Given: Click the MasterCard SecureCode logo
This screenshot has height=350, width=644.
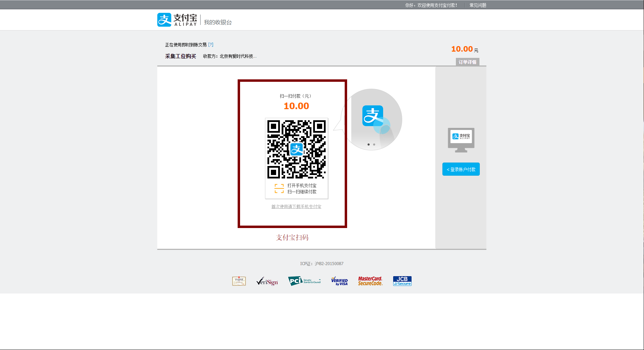Looking at the screenshot, I should [370, 281].
